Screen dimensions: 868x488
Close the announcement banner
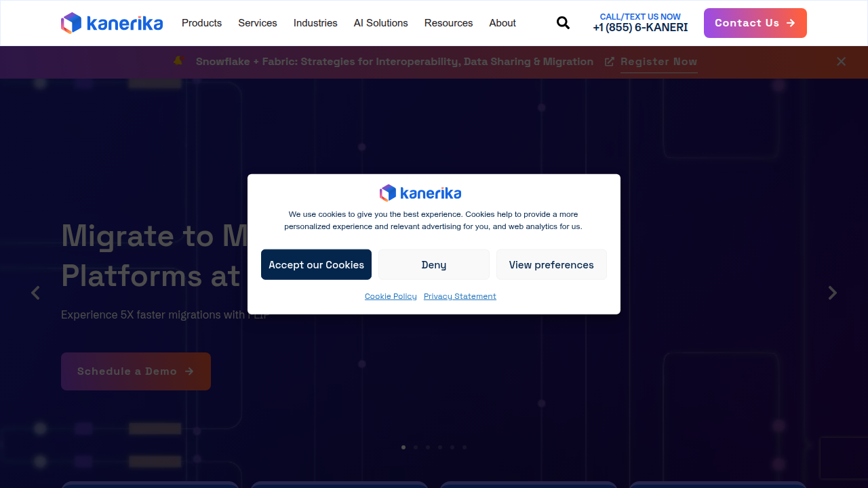(x=841, y=62)
